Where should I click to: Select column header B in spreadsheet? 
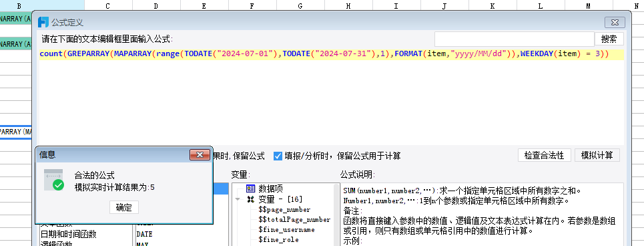[x=19, y=6]
